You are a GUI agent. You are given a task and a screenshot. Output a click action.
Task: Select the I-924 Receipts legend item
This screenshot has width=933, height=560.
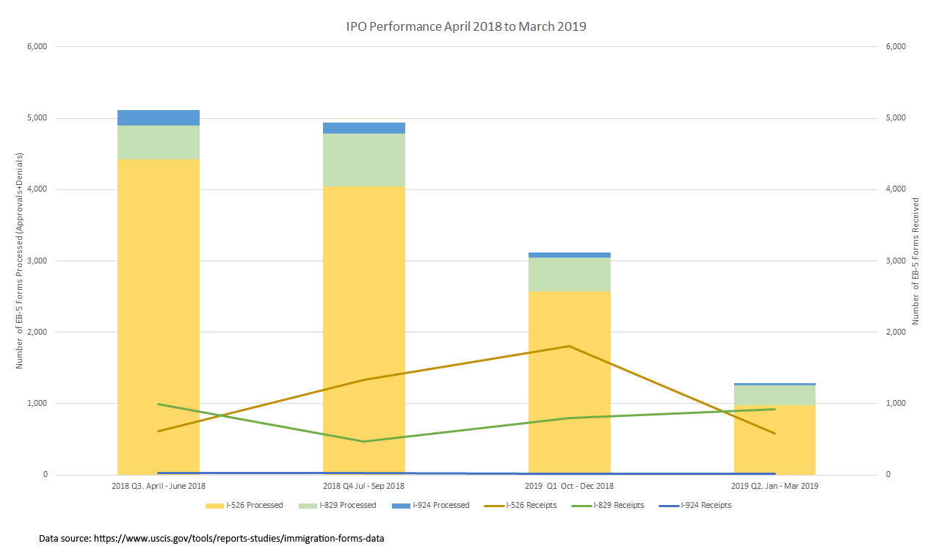tap(694, 506)
